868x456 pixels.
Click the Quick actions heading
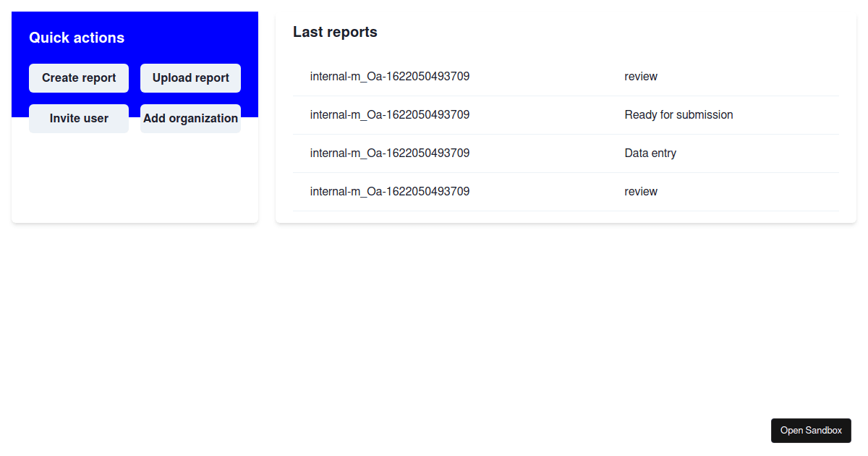[x=77, y=38]
